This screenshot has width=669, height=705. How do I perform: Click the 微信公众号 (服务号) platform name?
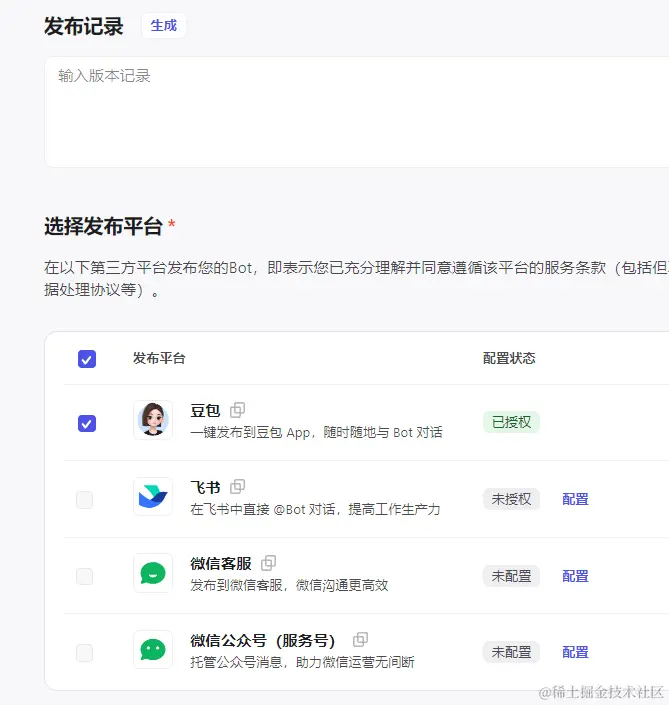263,640
